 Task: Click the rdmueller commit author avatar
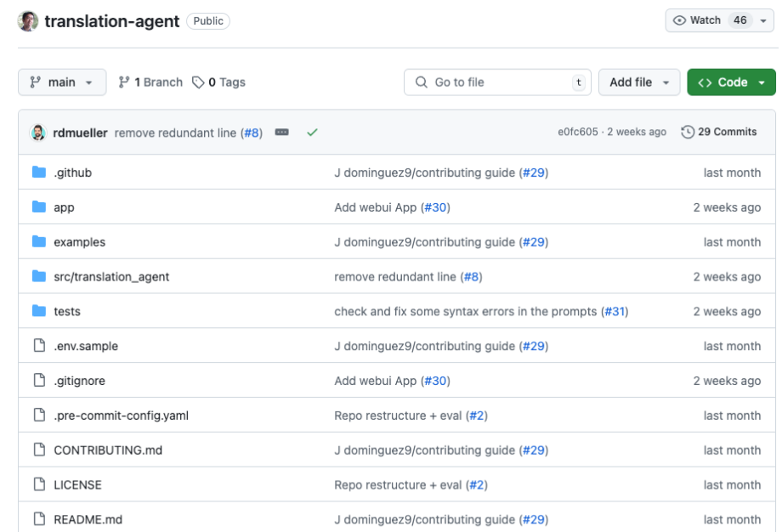[38, 133]
